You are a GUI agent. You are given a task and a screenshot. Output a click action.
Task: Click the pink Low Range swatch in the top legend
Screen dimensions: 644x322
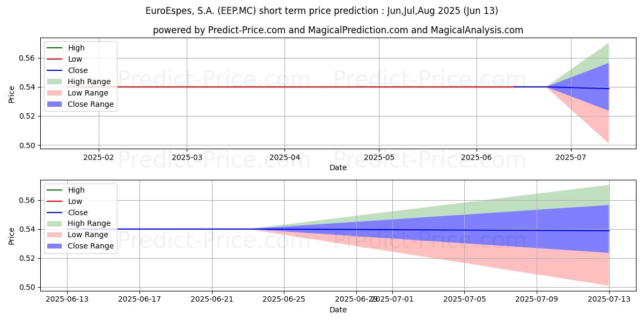(x=55, y=93)
